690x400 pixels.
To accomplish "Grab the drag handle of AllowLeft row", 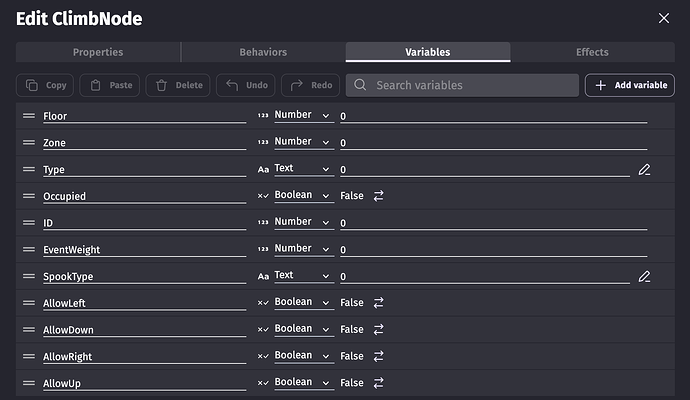I will [x=29, y=303].
